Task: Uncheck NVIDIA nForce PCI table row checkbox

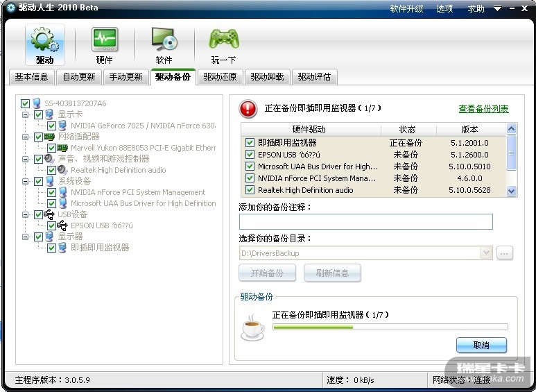Action: tap(250, 178)
